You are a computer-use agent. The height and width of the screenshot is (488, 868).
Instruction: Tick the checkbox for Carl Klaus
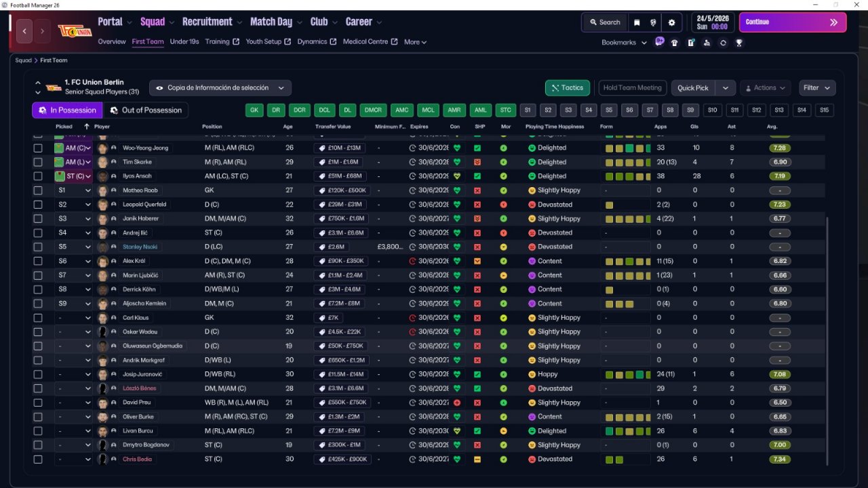38,318
